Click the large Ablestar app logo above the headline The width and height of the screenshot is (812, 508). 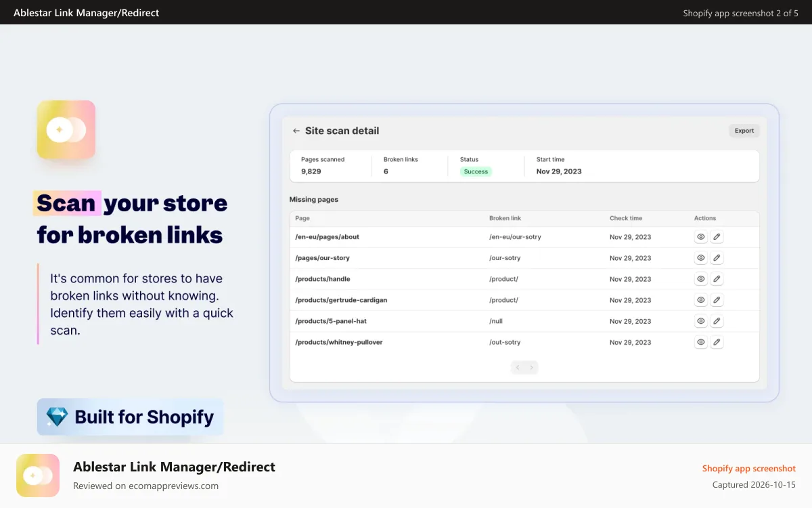[x=66, y=129]
